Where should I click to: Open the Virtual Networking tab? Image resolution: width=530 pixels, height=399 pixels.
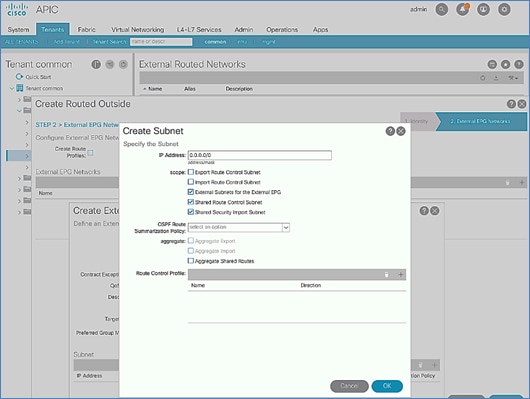pos(138,30)
